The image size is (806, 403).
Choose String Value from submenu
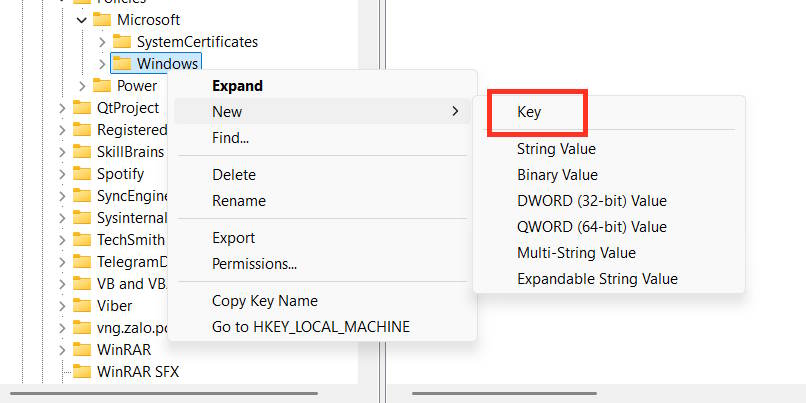(x=556, y=149)
